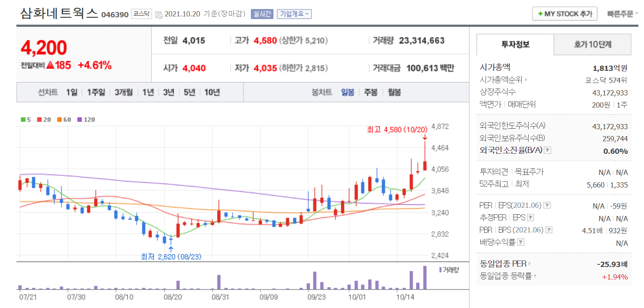
Task: Click the help icon next to PER | EPS(2021.06)
Action: click(x=547, y=205)
